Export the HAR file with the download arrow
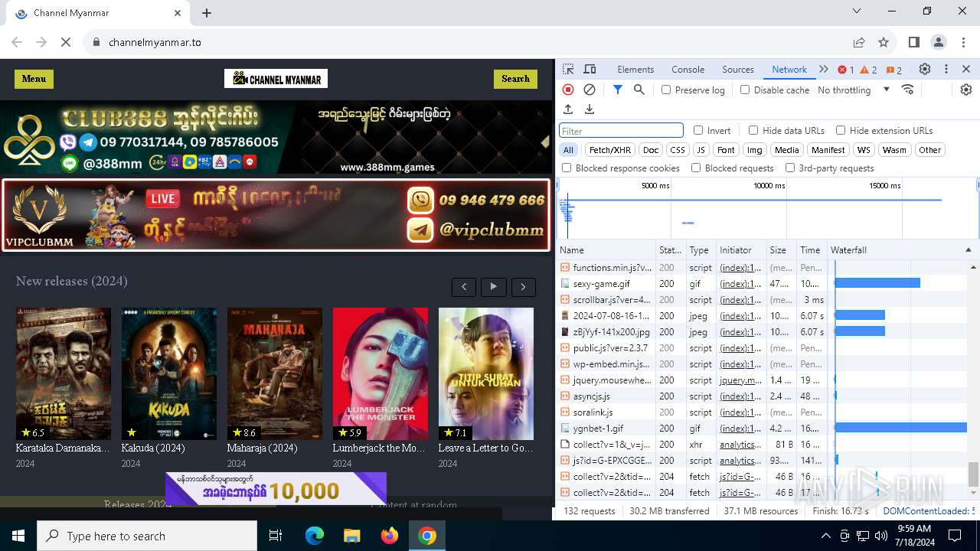Viewport: 980px width, 551px height. click(590, 109)
